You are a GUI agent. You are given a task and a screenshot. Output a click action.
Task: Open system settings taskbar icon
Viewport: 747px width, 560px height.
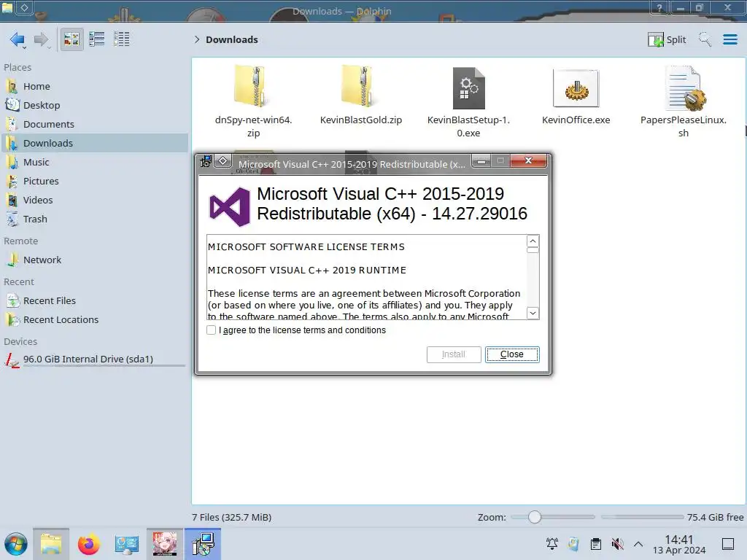pos(127,544)
